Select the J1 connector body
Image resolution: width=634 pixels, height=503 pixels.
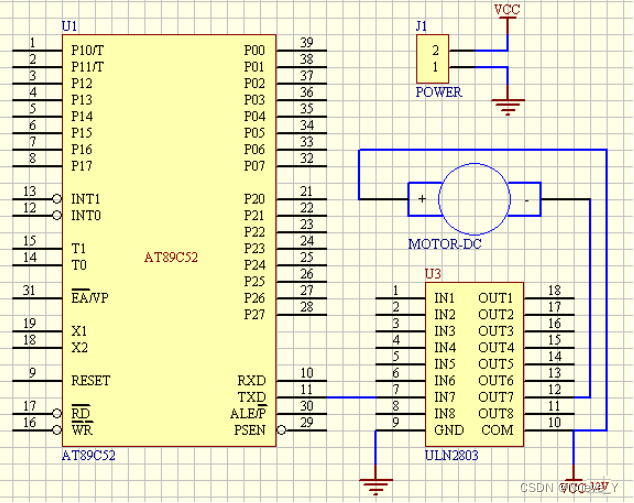[432, 59]
